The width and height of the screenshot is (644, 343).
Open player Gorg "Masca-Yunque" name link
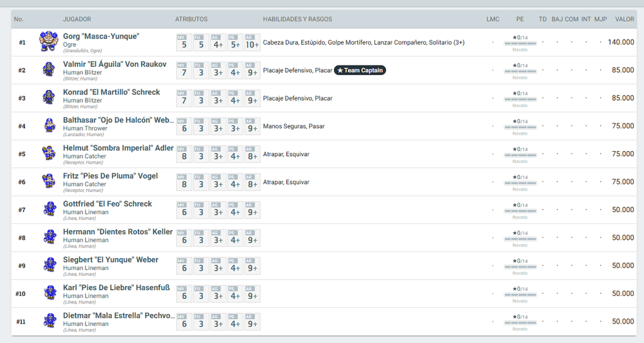(x=101, y=36)
